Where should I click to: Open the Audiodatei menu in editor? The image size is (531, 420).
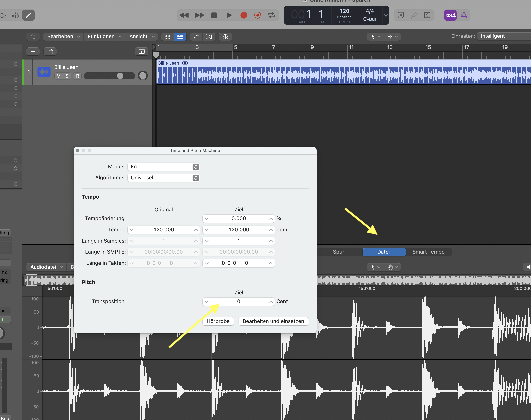point(46,267)
